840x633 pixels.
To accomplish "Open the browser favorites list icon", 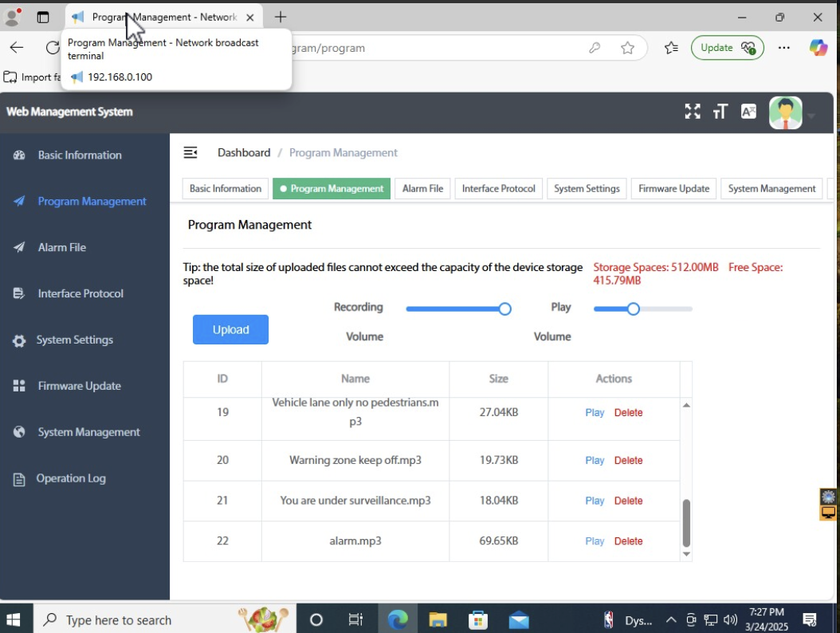I will (x=671, y=48).
